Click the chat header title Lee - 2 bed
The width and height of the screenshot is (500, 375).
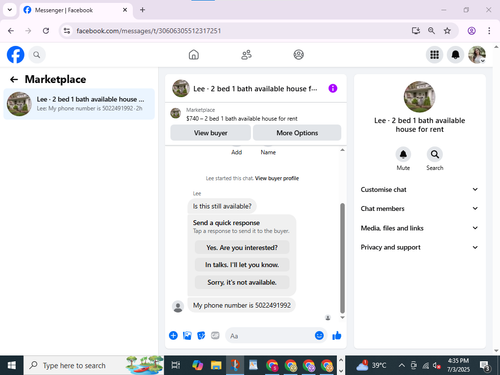[255, 88]
